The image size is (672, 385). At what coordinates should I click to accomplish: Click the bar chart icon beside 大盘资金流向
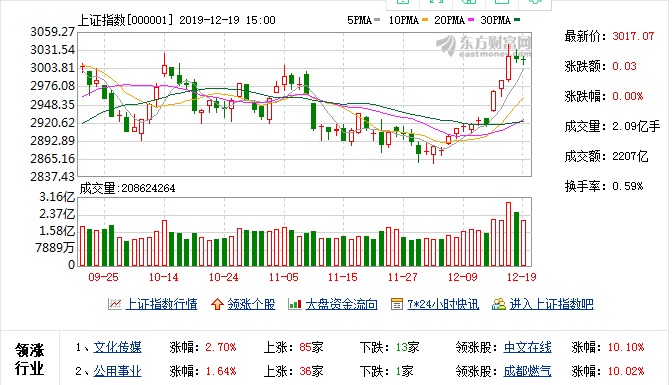(x=295, y=304)
